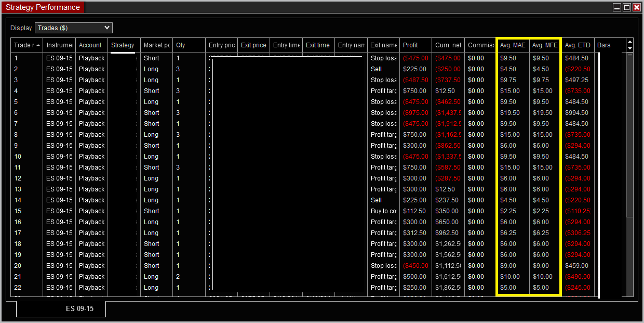Click the Buy to cover exit name cell
Viewport: 644px width, 323px height.
(383, 211)
